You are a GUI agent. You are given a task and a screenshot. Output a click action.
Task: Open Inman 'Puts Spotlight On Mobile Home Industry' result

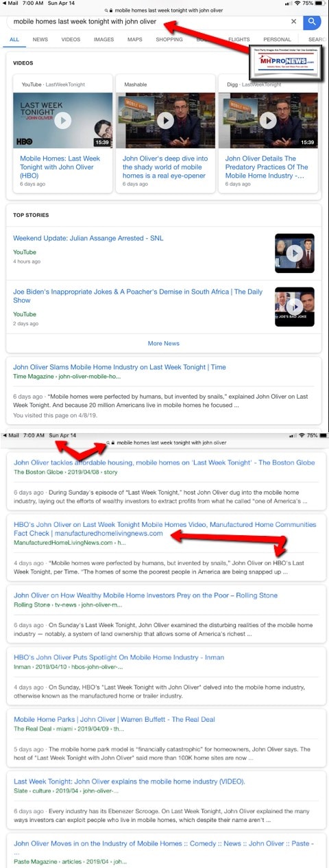[119, 657]
